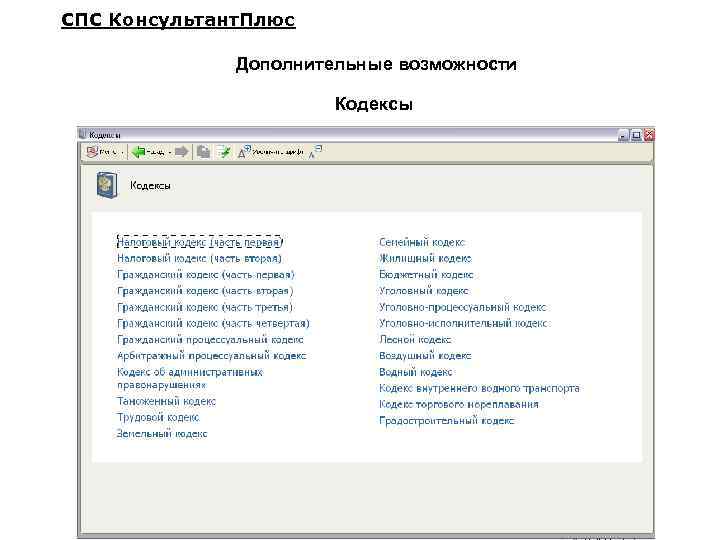Open Жилищный кодекс link
The height and width of the screenshot is (540, 720).
pos(425,259)
